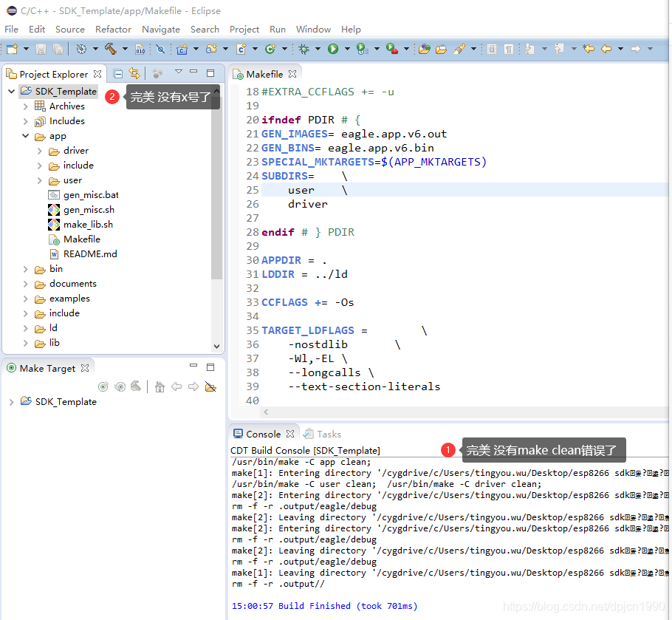Click the External Tools run icon
Viewport: 672px width, 620px height.
391,49
